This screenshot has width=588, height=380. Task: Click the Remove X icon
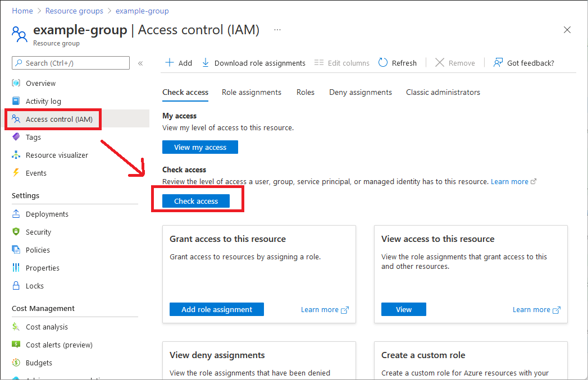440,62
